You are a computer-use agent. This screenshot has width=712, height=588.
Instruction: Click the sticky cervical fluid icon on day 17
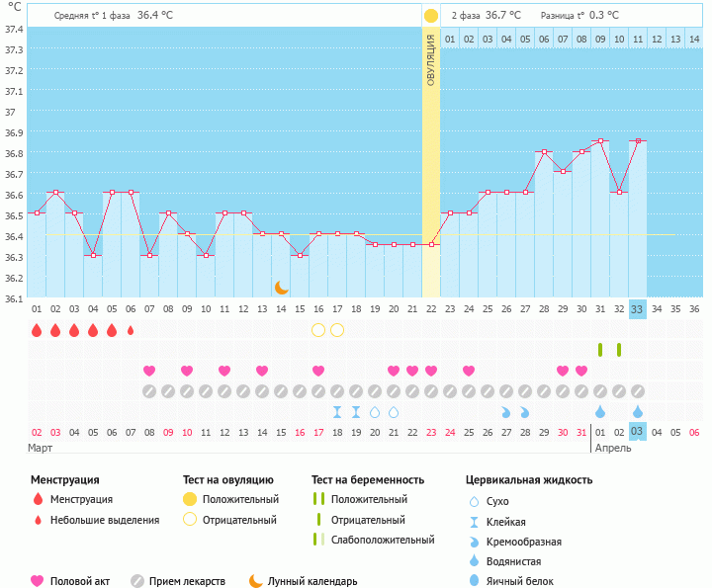337,412
